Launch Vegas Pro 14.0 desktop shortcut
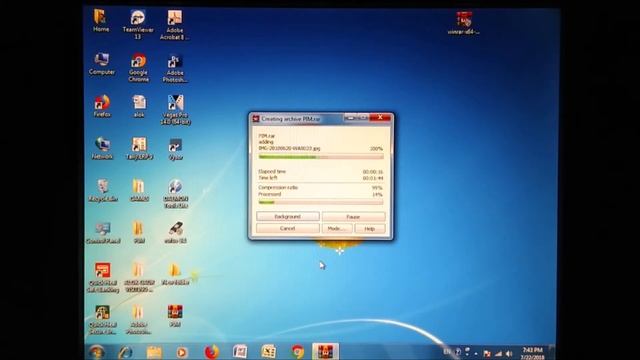This screenshot has height=360, width=640. pos(176,109)
